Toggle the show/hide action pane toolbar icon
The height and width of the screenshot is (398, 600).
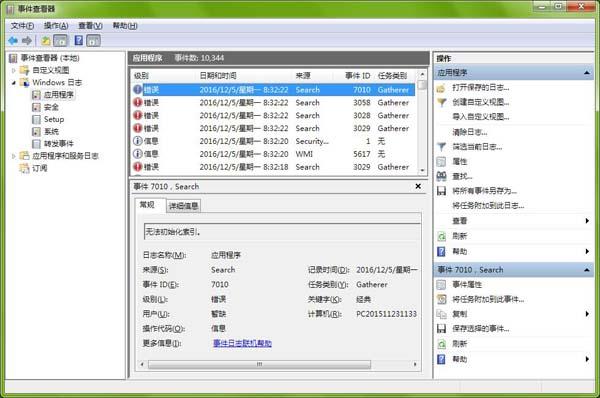pyautogui.click(x=93, y=41)
